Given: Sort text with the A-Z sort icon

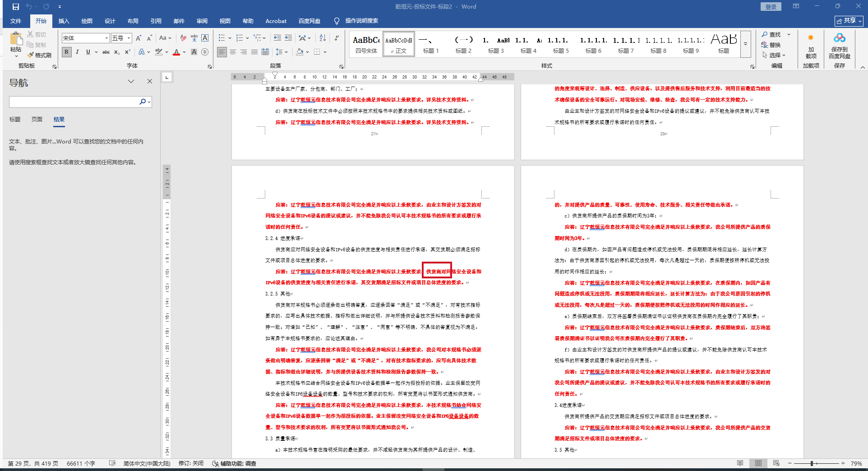Looking at the screenshot, I should [x=323, y=38].
